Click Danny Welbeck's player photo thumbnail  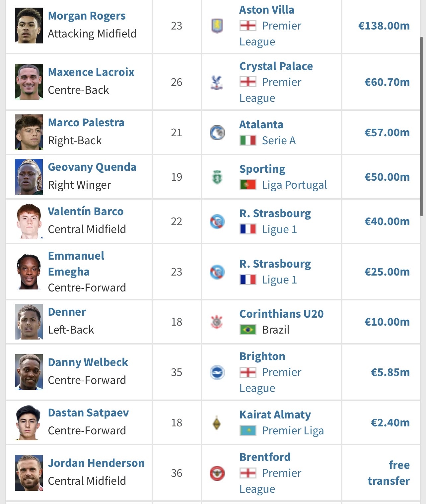(x=29, y=372)
